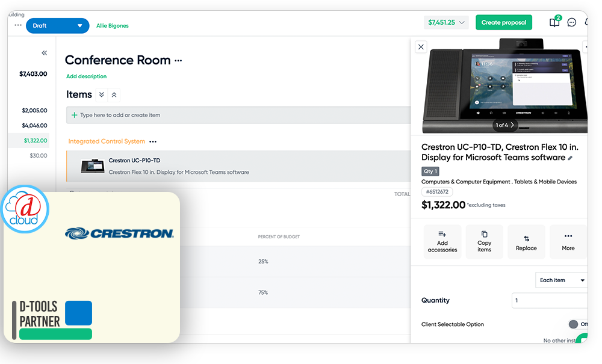Toggle the Client Selectable Option switch
The width and height of the screenshot is (602, 364).
coord(576,324)
